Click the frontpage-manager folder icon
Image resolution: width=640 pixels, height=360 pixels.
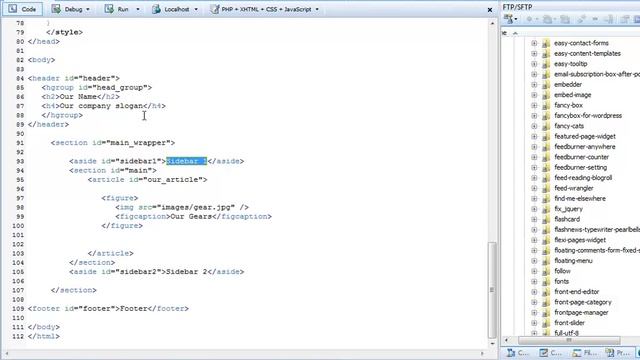click(546, 313)
